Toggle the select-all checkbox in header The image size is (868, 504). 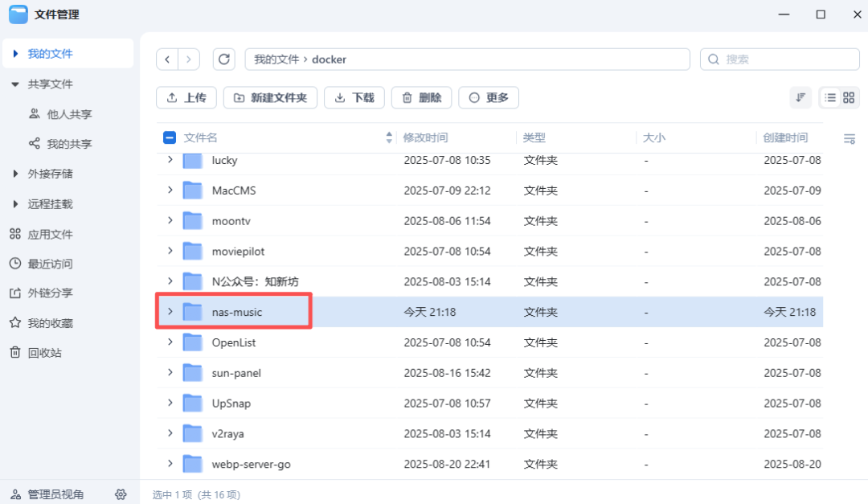pos(170,137)
